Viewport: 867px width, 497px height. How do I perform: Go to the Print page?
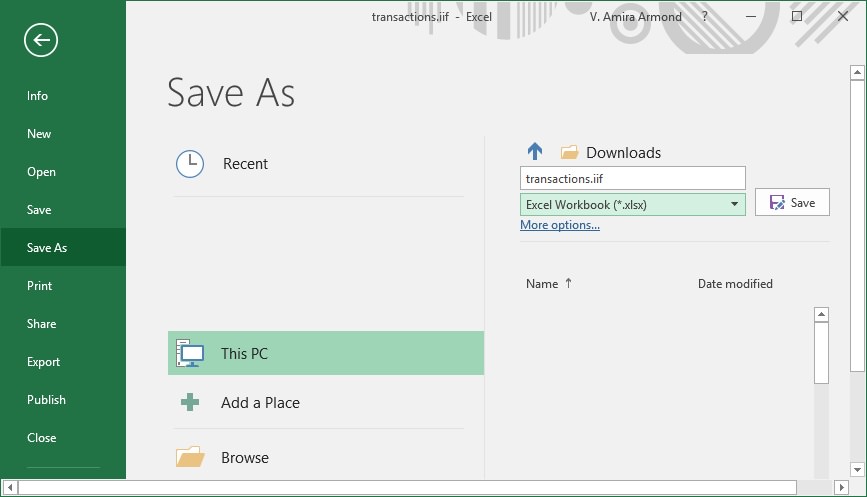63,286
